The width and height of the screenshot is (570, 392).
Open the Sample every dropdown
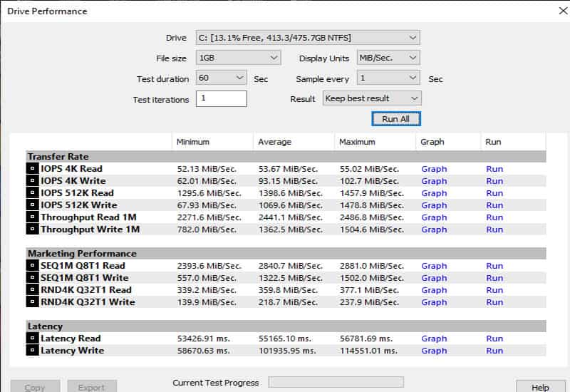(x=388, y=78)
